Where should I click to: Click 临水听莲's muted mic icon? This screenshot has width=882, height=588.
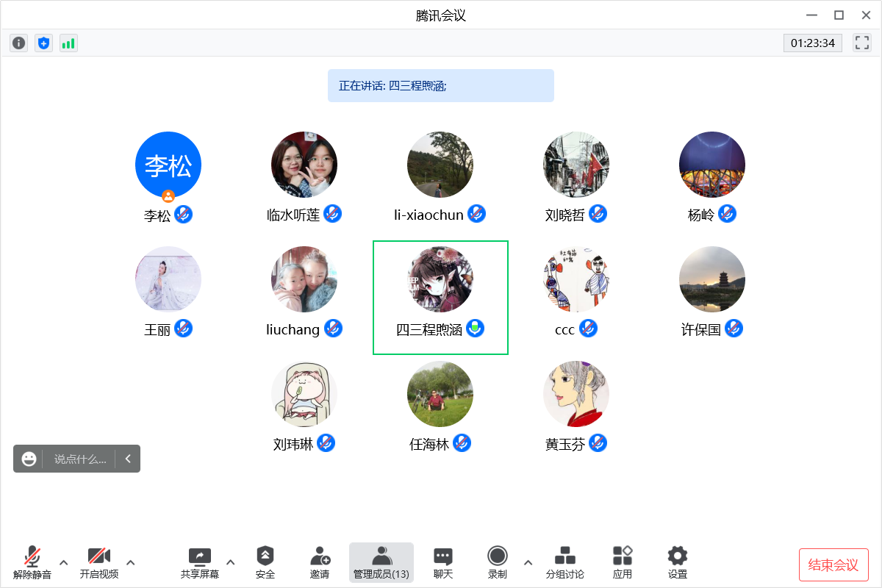(333, 214)
